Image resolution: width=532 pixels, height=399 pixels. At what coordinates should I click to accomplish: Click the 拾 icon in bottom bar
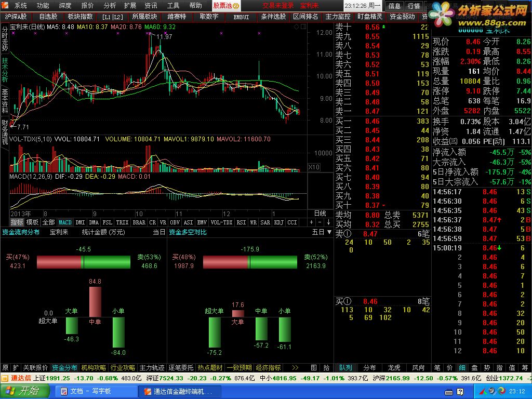click(326, 367)
